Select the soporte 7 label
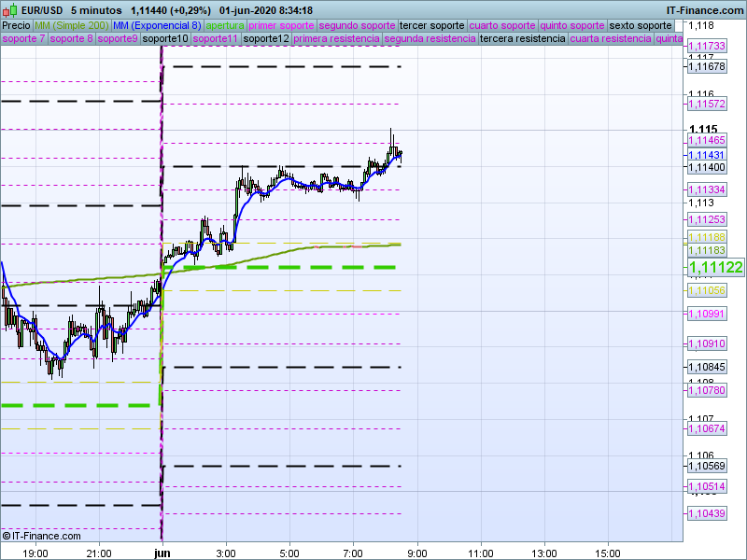 point(23,38)
